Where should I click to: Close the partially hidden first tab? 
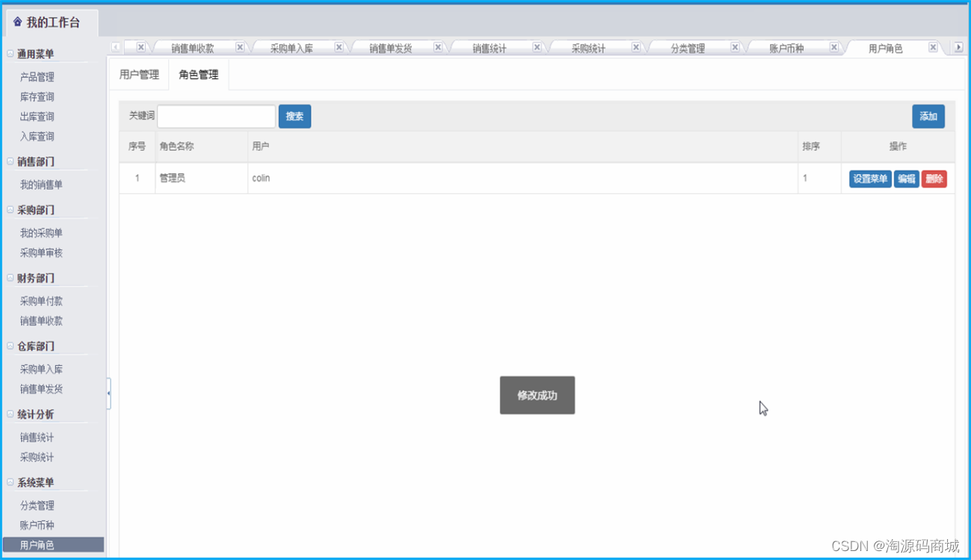click(x=140, y=47)
